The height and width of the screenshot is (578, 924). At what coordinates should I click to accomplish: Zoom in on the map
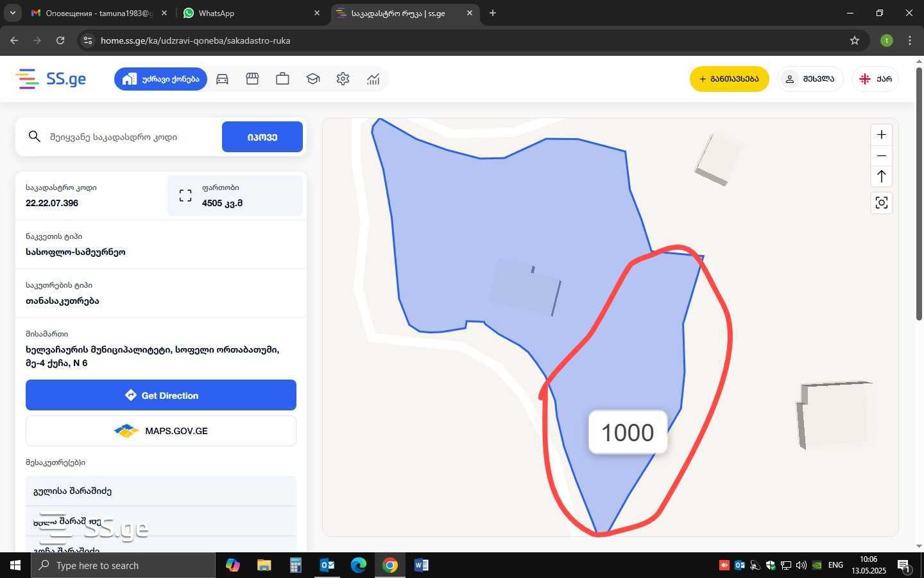[881, 135]
